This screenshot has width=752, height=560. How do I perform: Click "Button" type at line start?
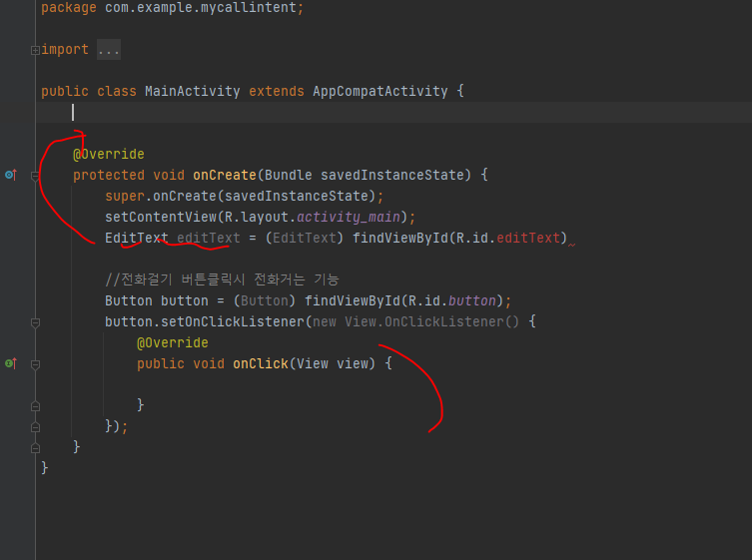coord(129,300)
